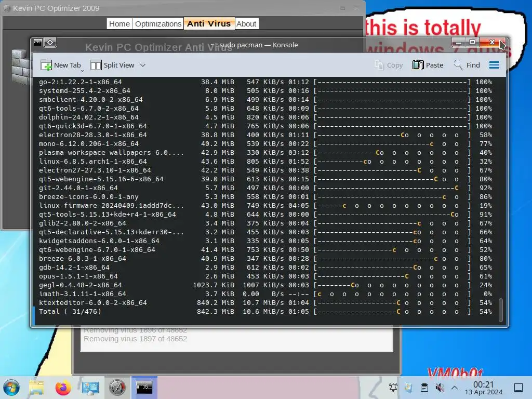Click the mono-6.12.0.206-1-x86_64 line
The height and width of the screenshot is (399, 532).
pyautogui.click(x=265, y=143)
